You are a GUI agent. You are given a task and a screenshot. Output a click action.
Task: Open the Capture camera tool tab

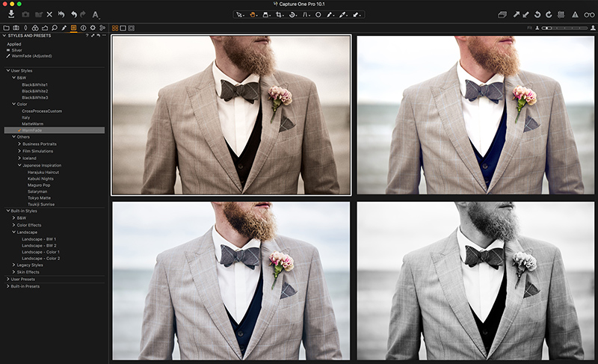coord(16,28)
